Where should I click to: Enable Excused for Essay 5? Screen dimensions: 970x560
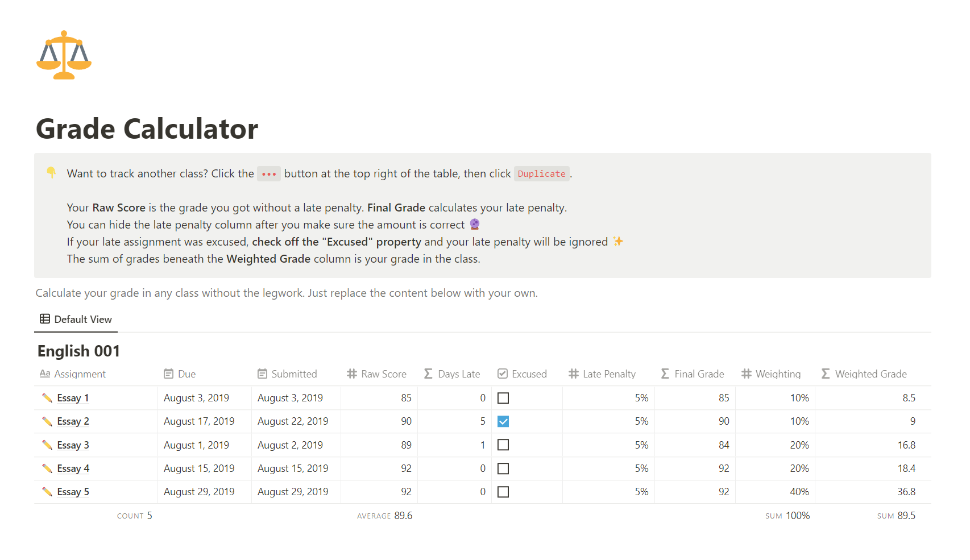[503, 491]
